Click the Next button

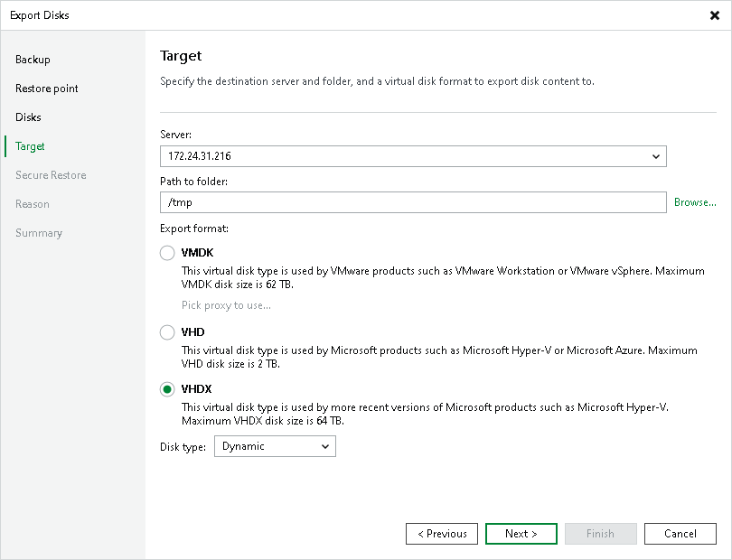[x=521, y=534]
